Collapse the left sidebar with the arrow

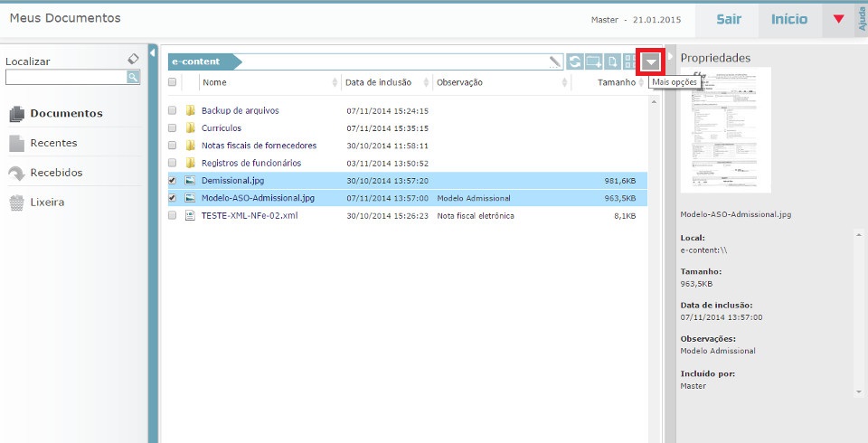153,52
